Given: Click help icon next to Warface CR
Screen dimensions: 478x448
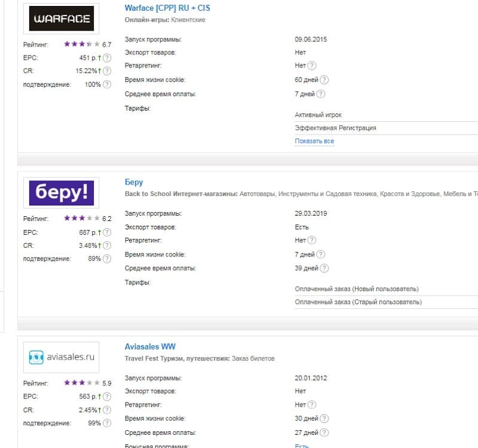Looking at the screenshot, I should 107,71.
